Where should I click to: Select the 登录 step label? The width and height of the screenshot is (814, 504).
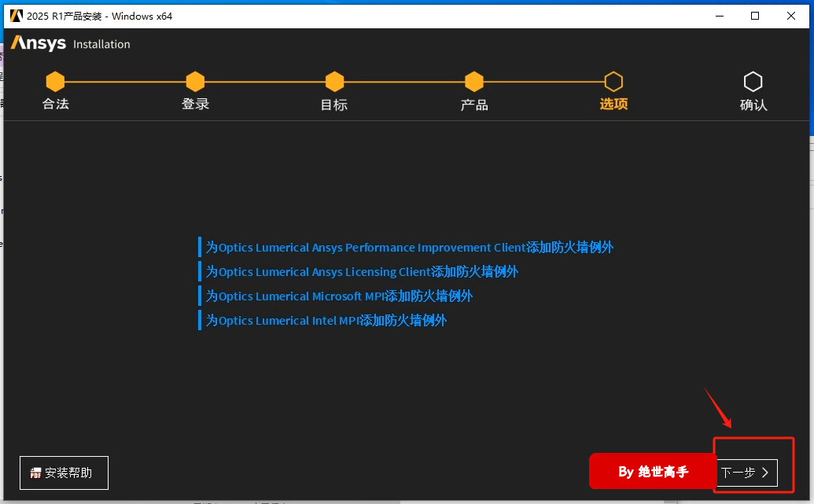click(x=195, y=104)
